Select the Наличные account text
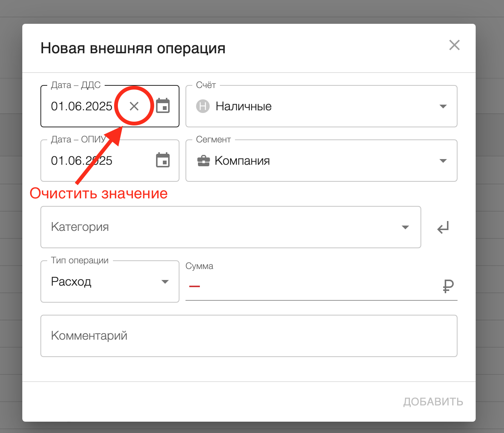This screenshot has width=504, height=433. [x=244, y=107]
